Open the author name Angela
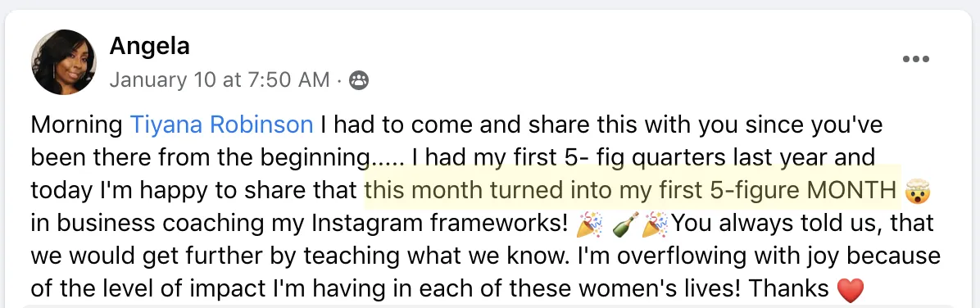This screenshot has height=308, width=980. (149, 46)
